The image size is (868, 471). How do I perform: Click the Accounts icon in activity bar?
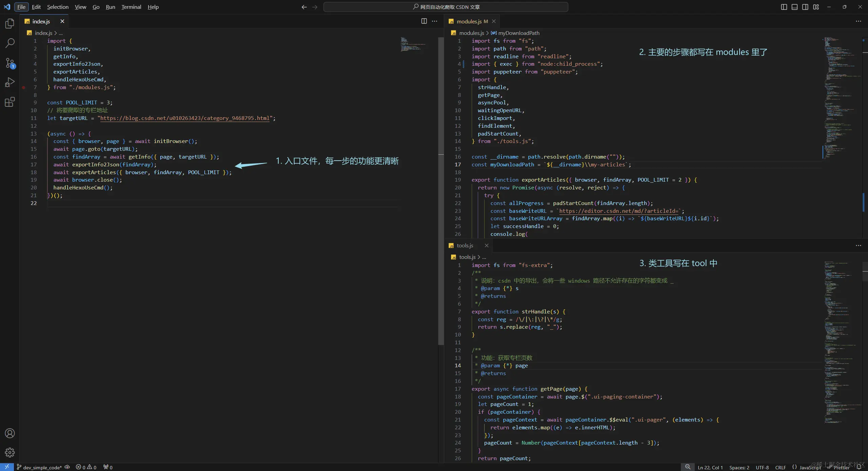coord(10,433)
